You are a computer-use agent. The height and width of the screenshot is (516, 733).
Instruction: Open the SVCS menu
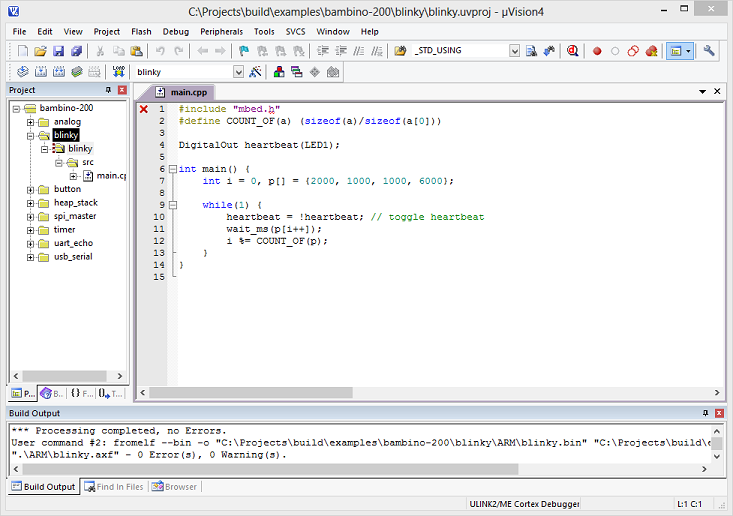295,31
